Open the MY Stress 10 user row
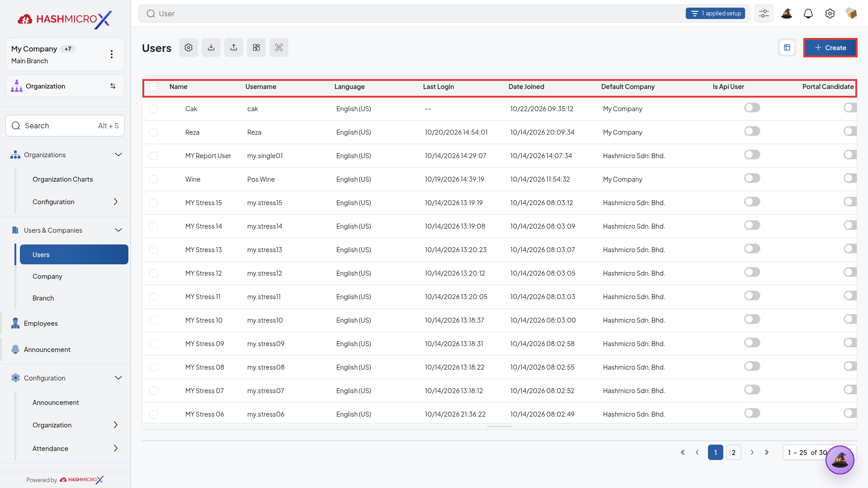The width and height of the screenshot is (868, 488). [x=499, y=320]
